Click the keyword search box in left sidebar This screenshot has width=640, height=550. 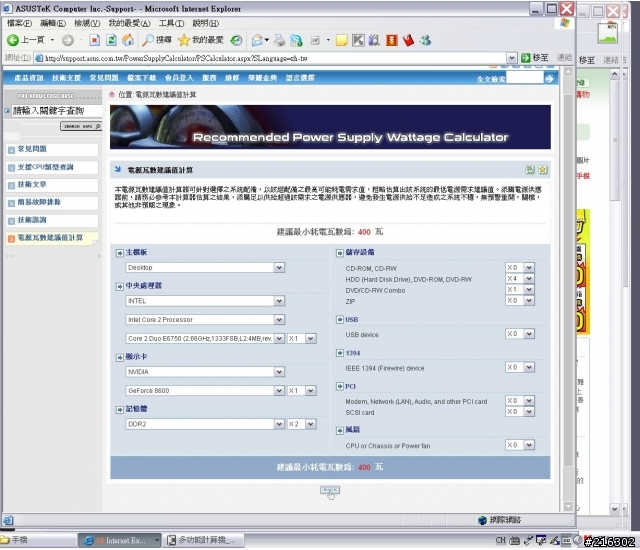point(56,111)
